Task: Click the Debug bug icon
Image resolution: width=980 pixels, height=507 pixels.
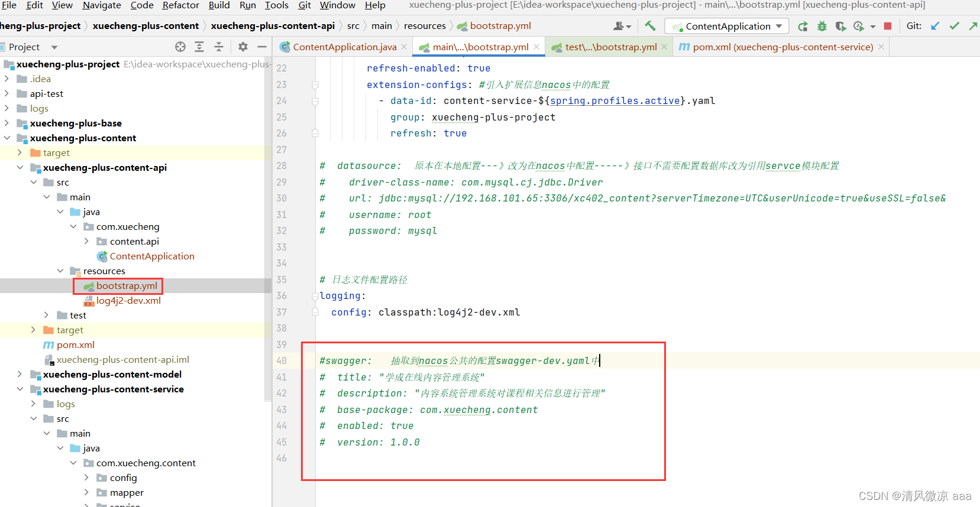Action: coord(821,26)
